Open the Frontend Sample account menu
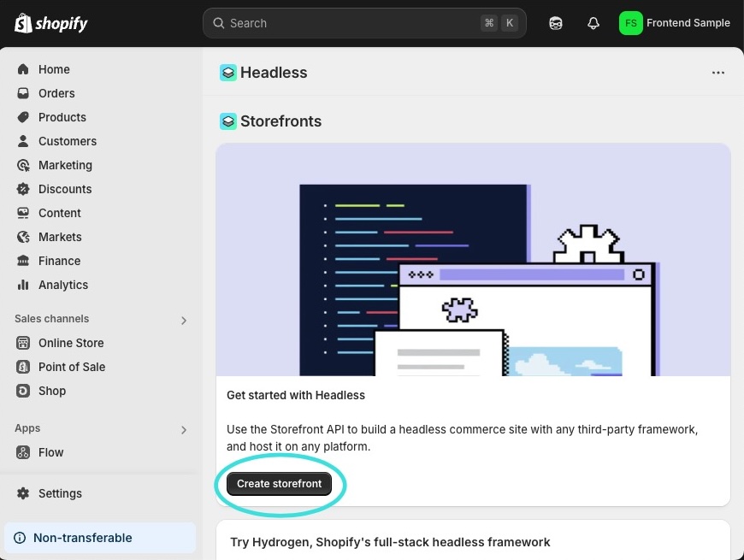 (x=674, y=23)
